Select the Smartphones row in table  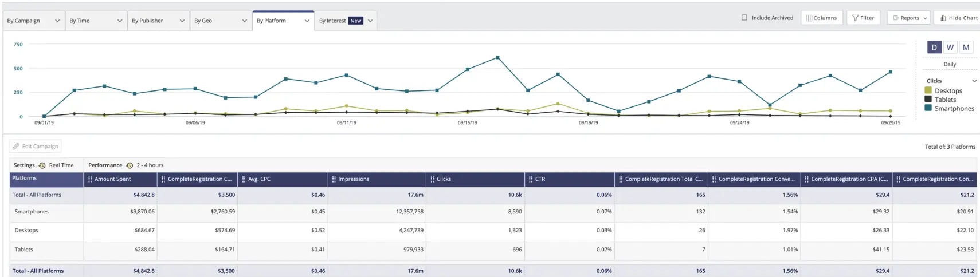(32, 212)
